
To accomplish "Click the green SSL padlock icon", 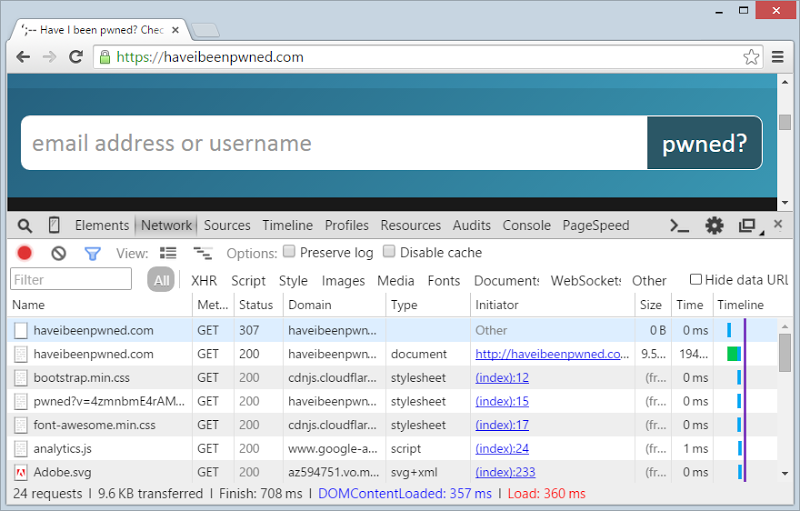I will (105, 57).
